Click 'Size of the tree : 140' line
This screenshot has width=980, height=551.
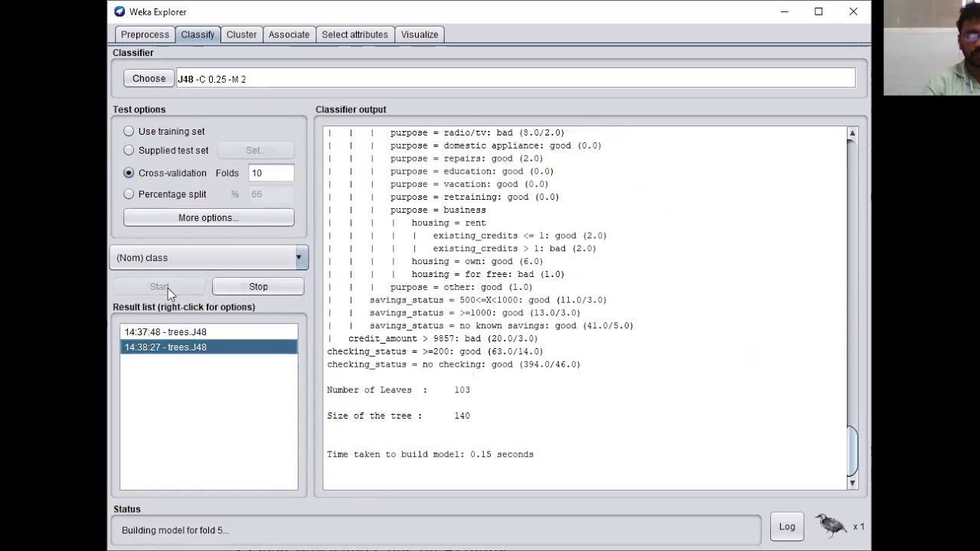(398, 416)
